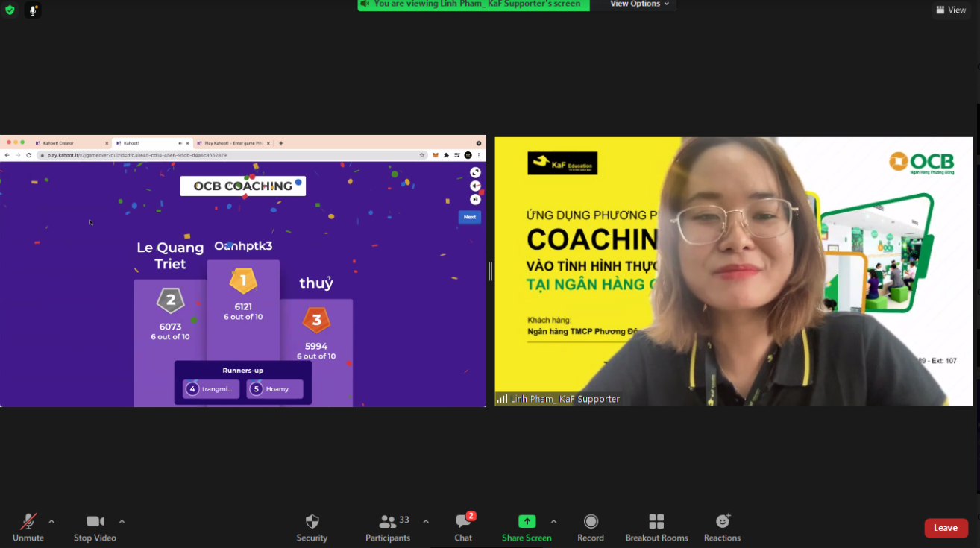980x548 pixels.
Task: Click the blue Next button in Kahoot
Action: 470,217
